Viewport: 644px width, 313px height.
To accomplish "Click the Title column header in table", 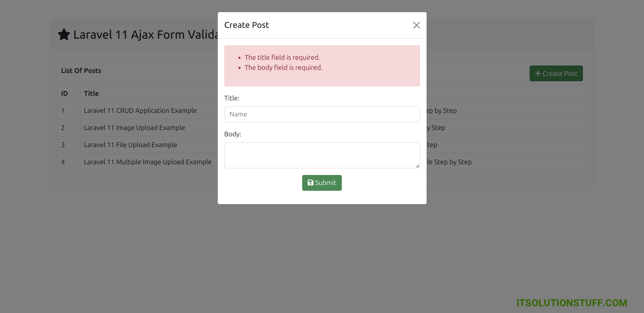I will pos(91,93).
